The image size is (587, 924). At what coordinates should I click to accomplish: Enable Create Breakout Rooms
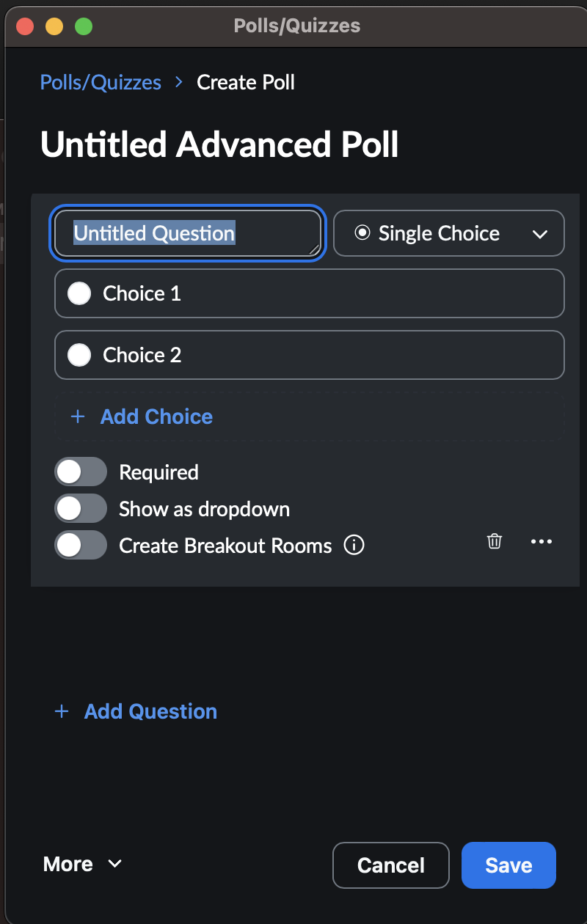[81, 545]
